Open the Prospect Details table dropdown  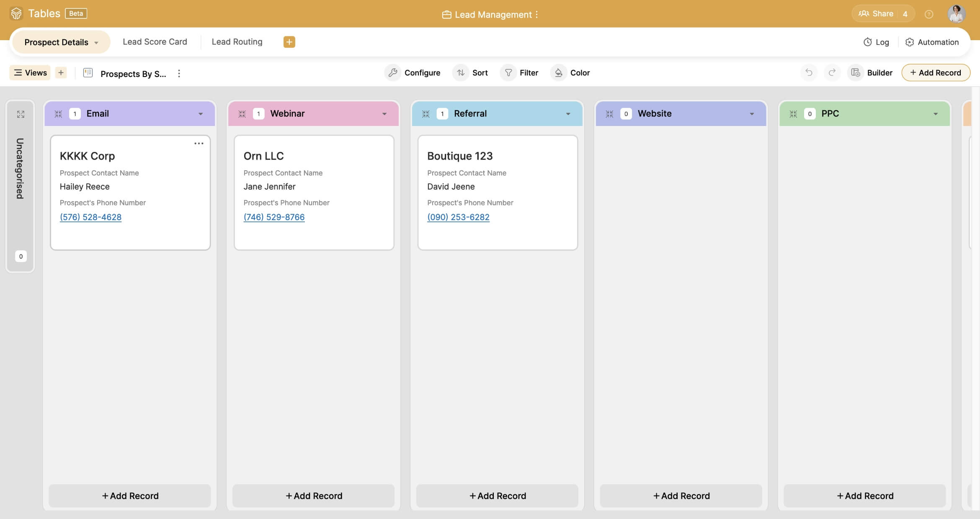(x=97, y=42)
